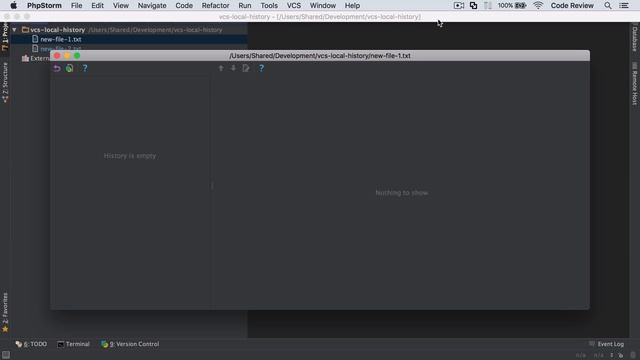Open the Tools menu
Screen dimensions: 640x360
269,6
